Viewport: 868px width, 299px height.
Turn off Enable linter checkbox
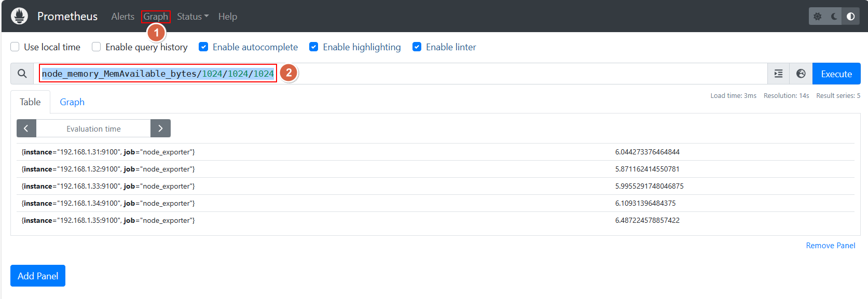(x=417, y=47)
